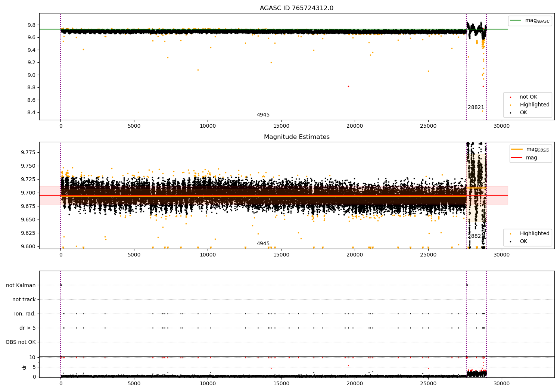Click 'OK' legend entry in Magnitude Estimates plot
The height and width of the screenshot is (392, 560).
tap(523, 242)
